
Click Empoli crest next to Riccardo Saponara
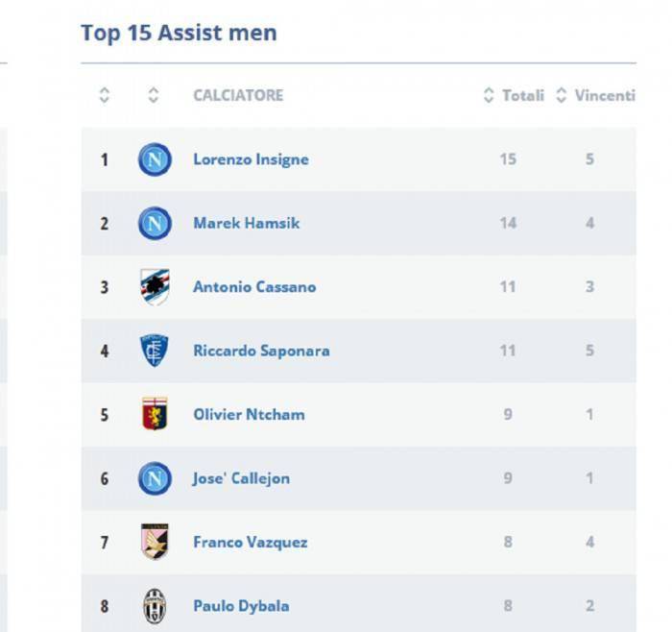point(154,351)
